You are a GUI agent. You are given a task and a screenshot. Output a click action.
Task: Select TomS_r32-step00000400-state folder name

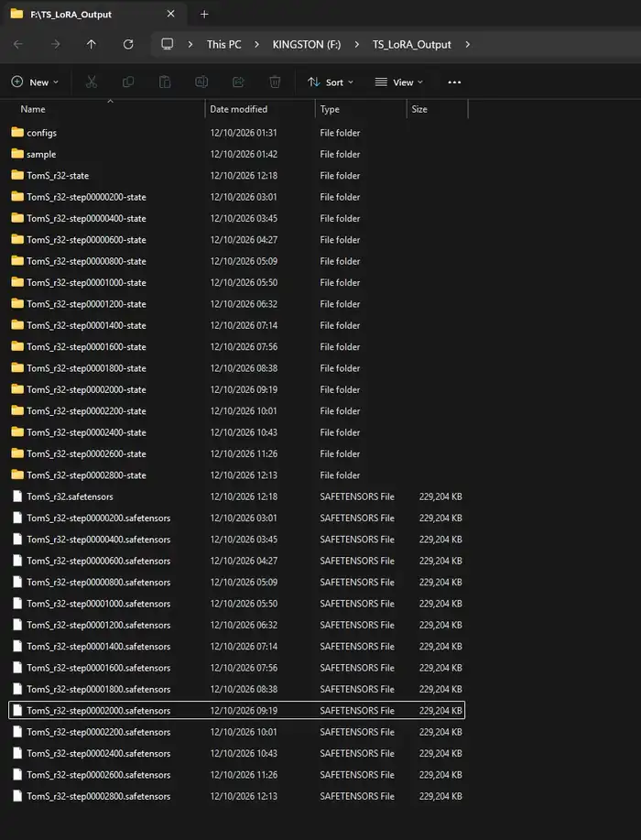[x=86, y=218]
